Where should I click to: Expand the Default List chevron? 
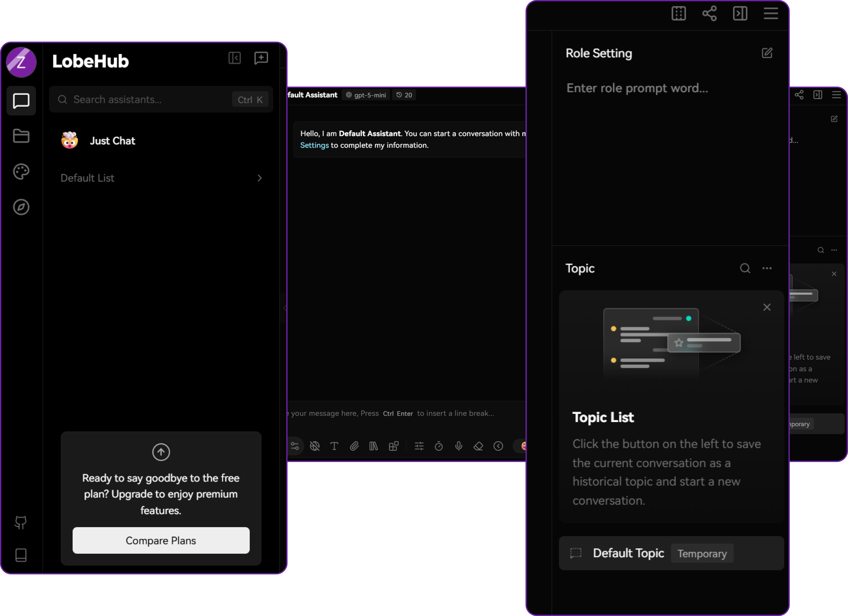[259, 178]
